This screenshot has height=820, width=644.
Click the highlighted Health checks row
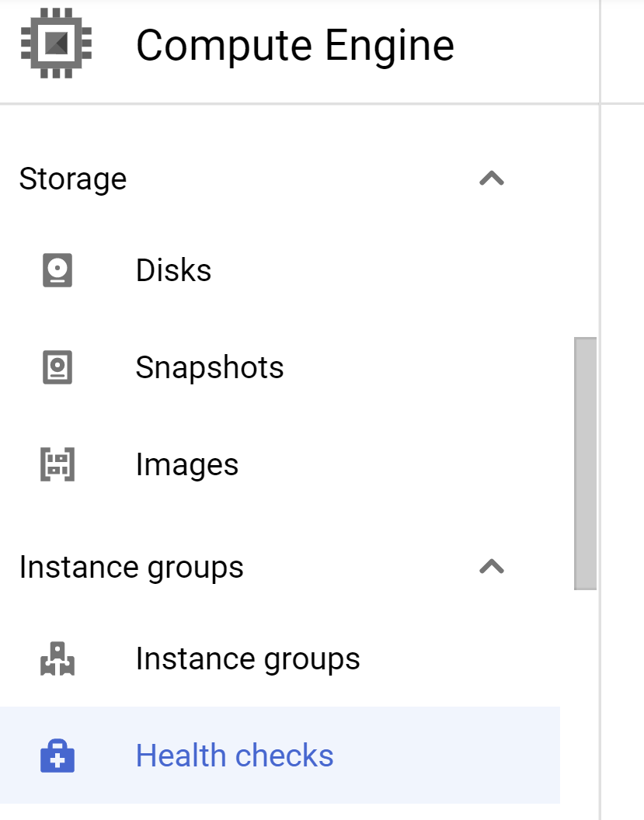[233, 754]
